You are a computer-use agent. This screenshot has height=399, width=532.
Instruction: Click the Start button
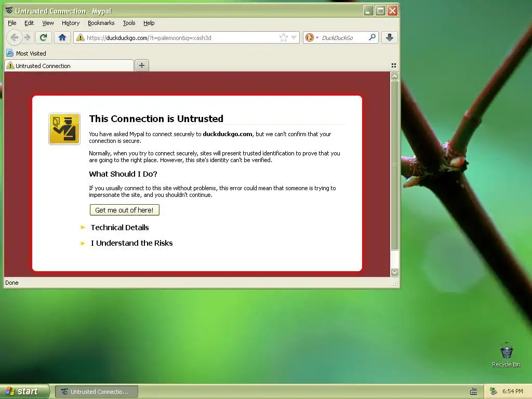[24, 391]
